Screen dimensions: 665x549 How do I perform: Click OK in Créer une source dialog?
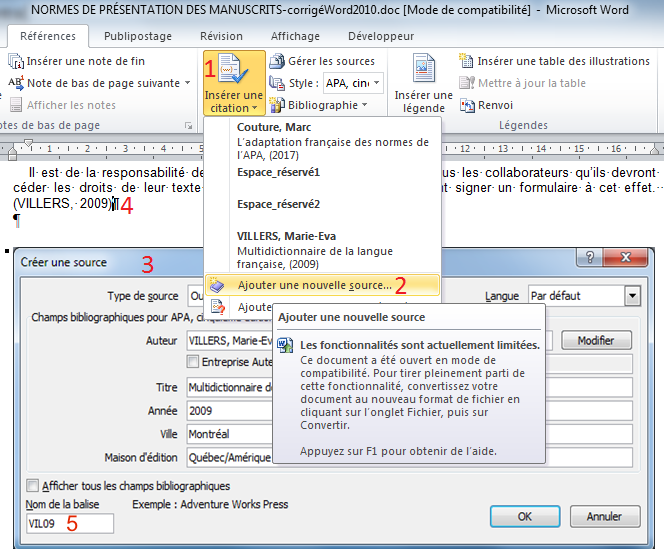pyautogui.click(x=525, y=516)
